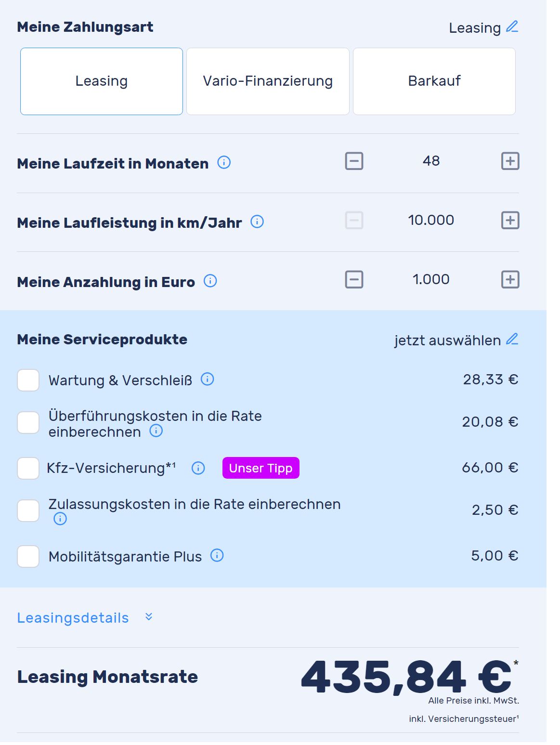Show info about Wartung & Verschleiß
Viewport: 560px width, 745px height.
207,379
